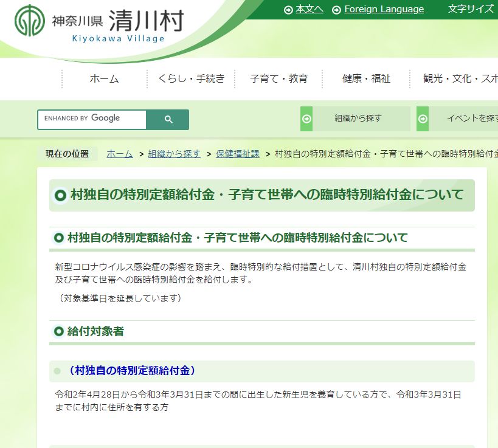Jump to 本文へ link
The height and width of the screenshot is (448, 498).
tap(310, 9)
